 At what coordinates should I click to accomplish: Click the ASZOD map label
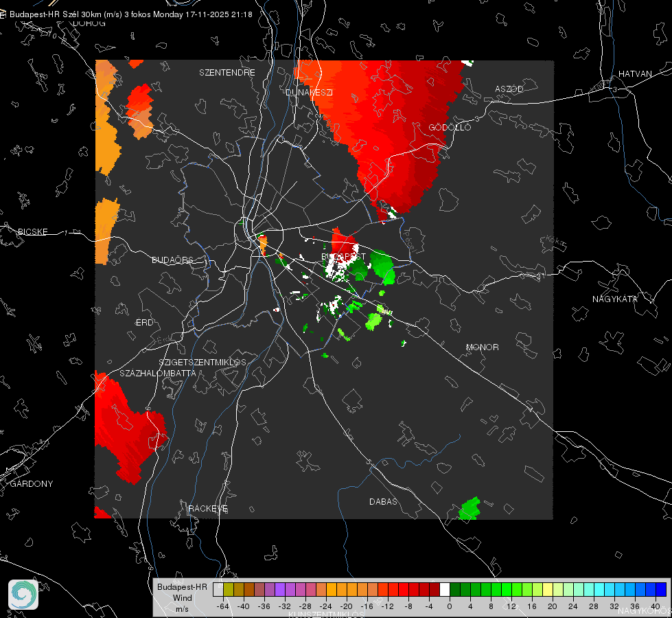coord(509,89)
